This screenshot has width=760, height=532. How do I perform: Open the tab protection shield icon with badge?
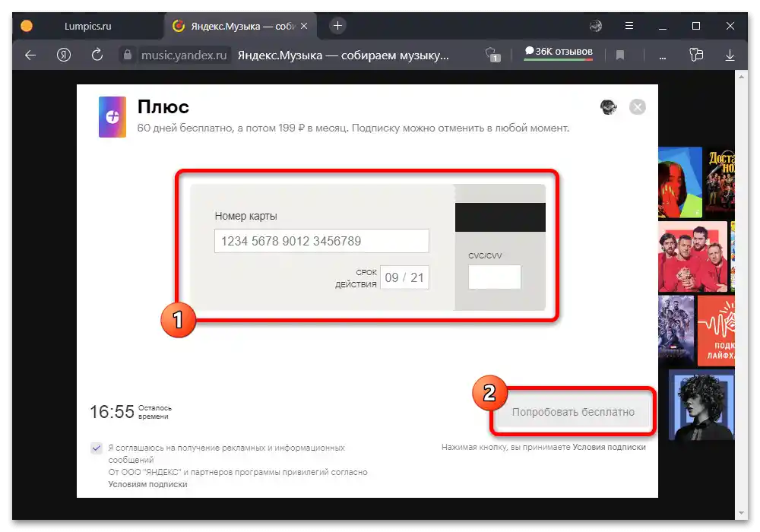(x=492, y=55)
